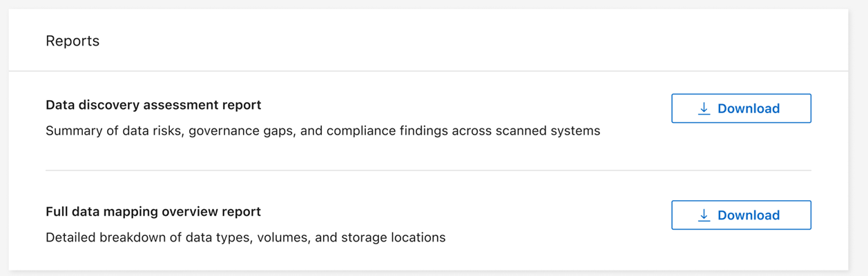Viewport: 868px width, 276px height.
Task: Download the Data discovery assessment report
Action: pyautogui.click(x=741, y=108)
